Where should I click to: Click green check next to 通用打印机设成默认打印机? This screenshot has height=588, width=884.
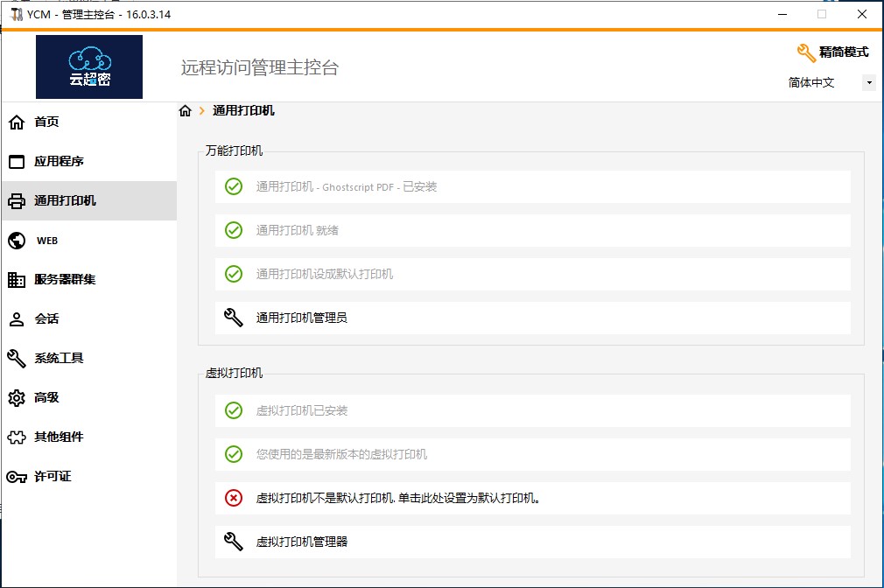(x=234, y=274)
